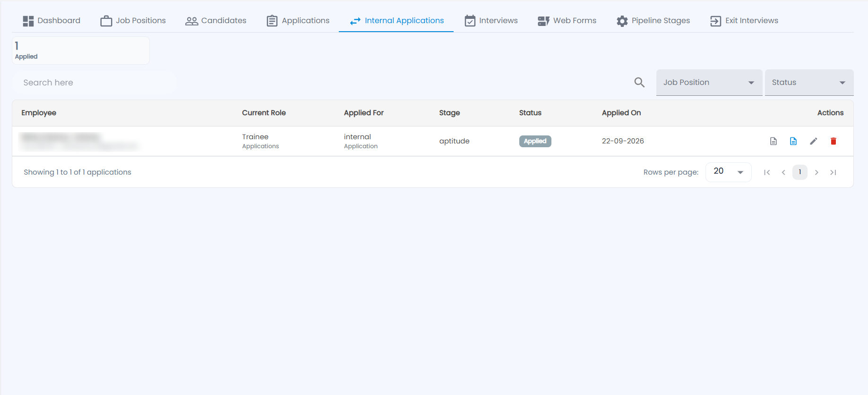
Task: Open the Interviews tab
Action: click(x=491, y=21)
